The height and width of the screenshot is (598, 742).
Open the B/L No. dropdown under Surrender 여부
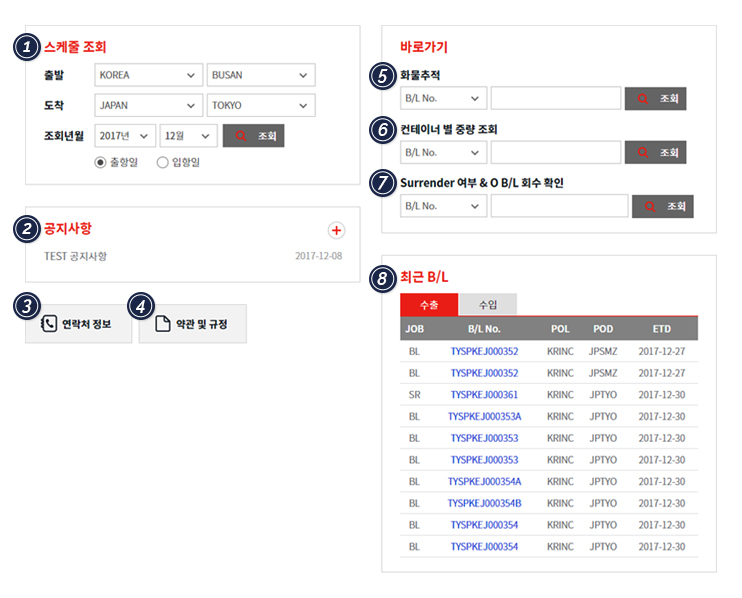click(443, 207)
